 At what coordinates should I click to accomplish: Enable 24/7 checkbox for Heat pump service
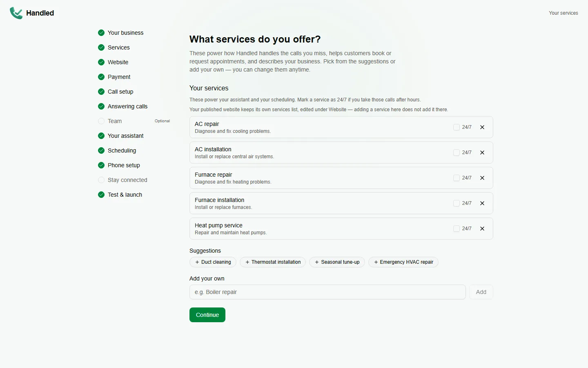pos(457,229)
